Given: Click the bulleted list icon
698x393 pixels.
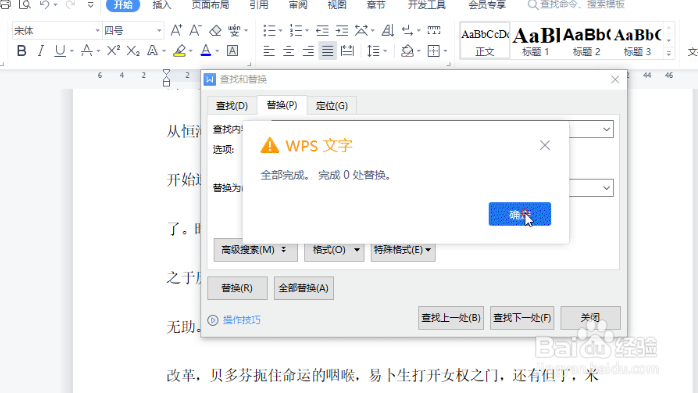Looking at the screenshot, I should pyautogui.click(x=269, y=31).
